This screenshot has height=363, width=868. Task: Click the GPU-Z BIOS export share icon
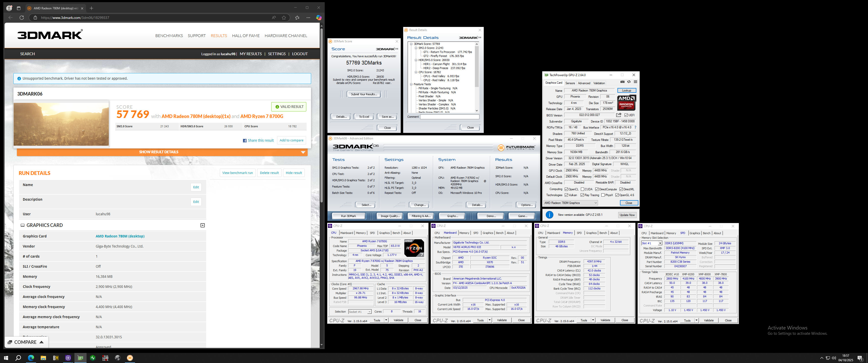click(619, 115)
